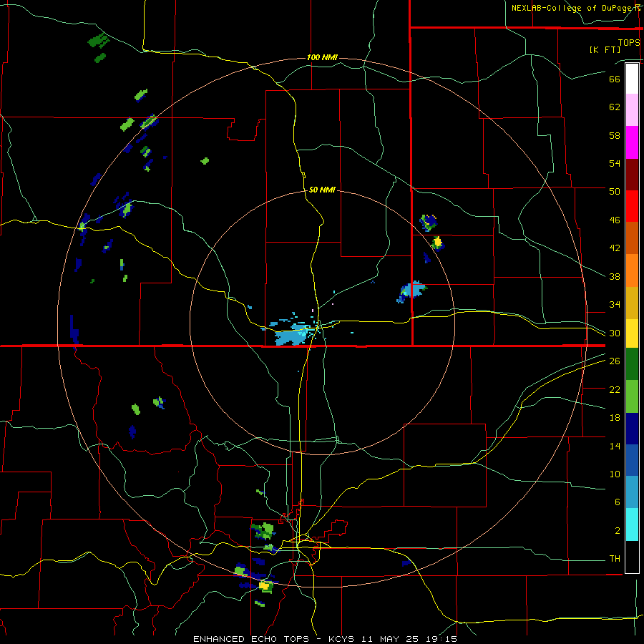The width and height of the screenshot is (644, 644).
Task: Click the 26 legend value
Action: [x=615, y=361]
